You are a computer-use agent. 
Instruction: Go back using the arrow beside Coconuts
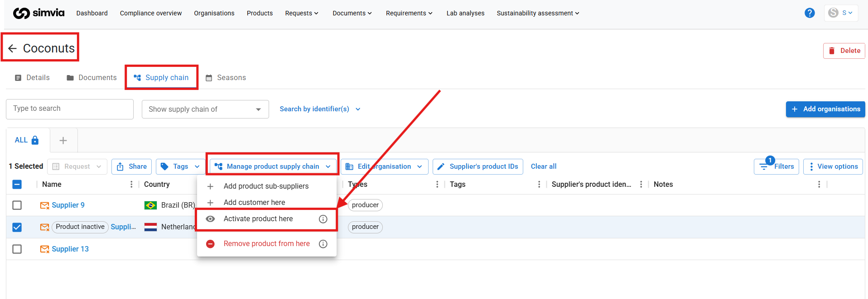[x=13, y=48]
